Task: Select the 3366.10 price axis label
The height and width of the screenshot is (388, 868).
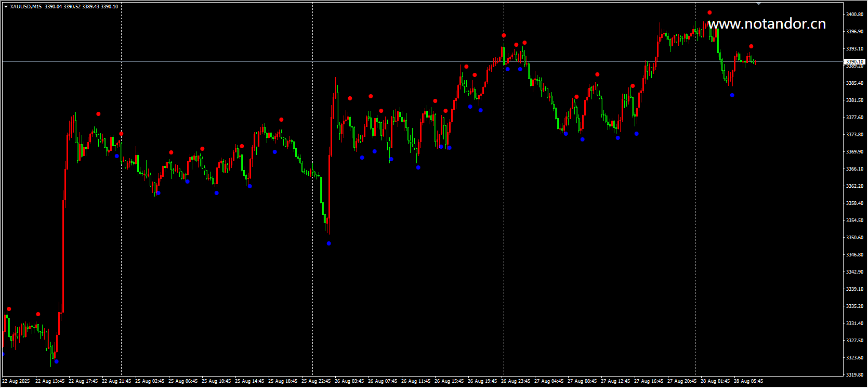Action: [x=854, y=169]
